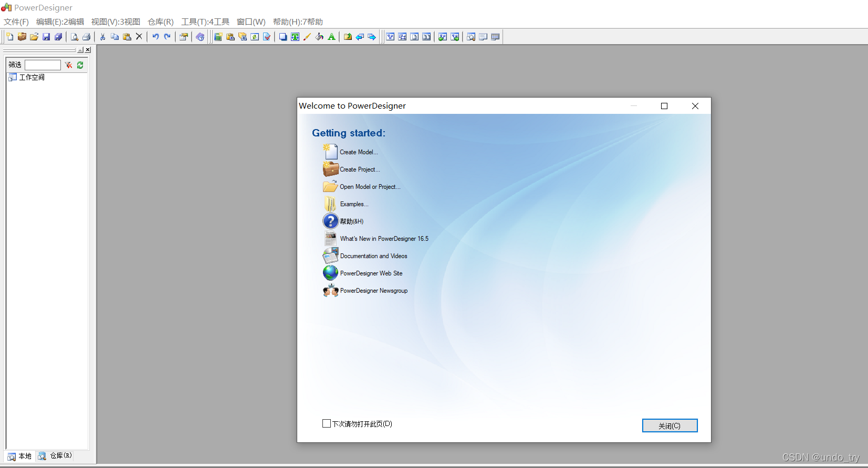
Task: Select the Line Style brush icon
Action: coord(307,37)
